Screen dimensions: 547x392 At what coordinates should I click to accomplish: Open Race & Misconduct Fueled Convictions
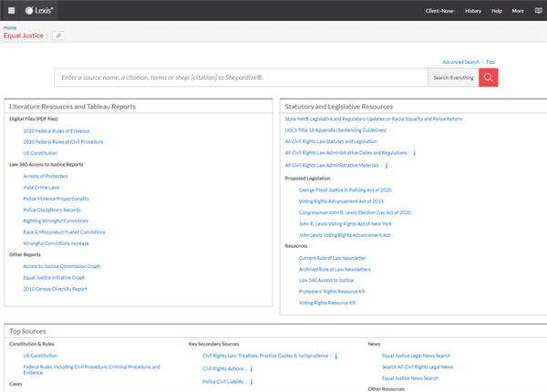point(64,232)
